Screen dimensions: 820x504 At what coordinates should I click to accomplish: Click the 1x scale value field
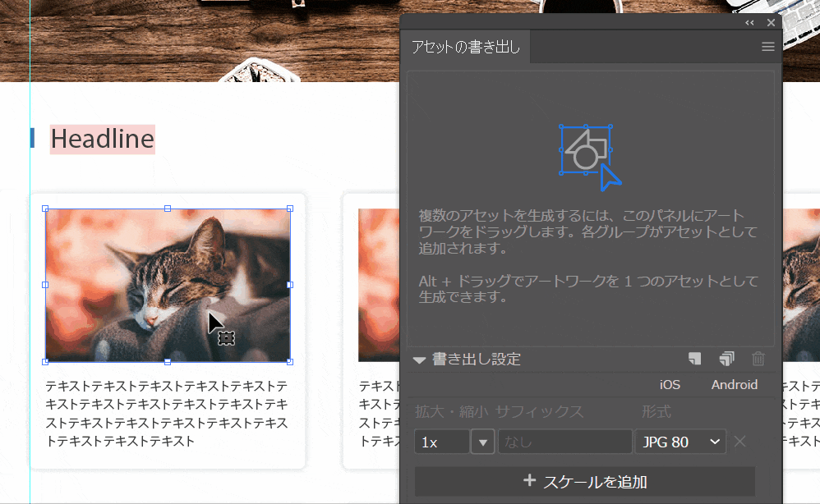pos(441,442)
